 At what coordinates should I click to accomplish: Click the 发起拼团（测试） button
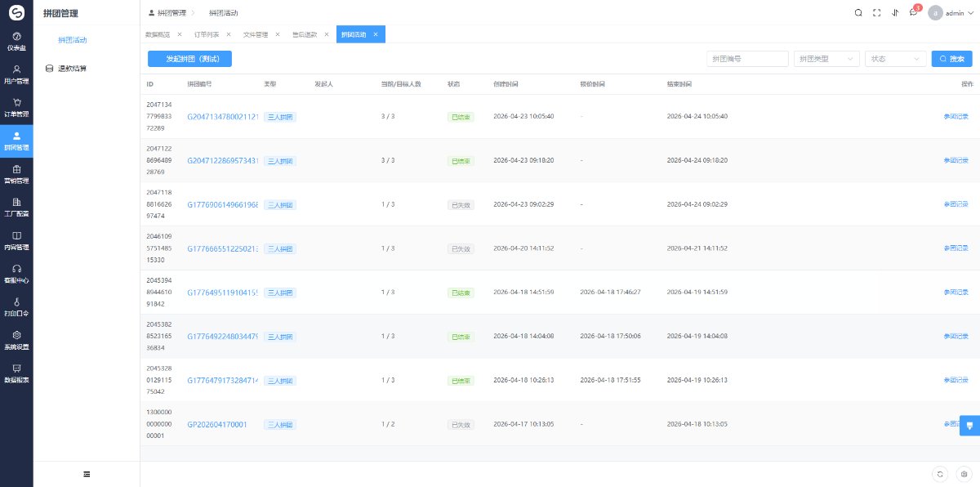point(189,59)
